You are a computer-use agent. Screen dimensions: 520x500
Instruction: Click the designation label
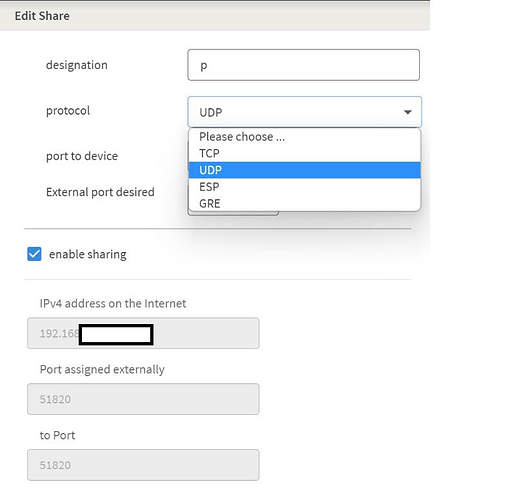[77, 65]
